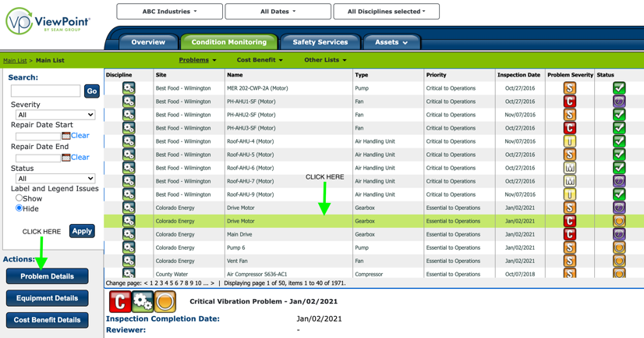
Task: Switch to Safety Services tab
Action: (x=320, y=42)
